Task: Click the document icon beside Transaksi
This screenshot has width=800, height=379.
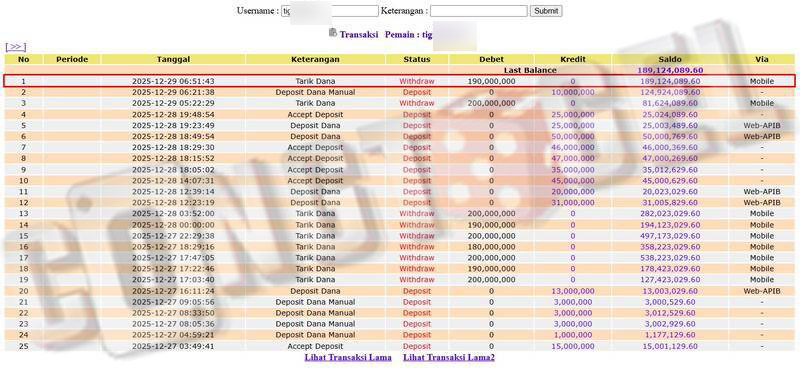Action: (333, 33)
